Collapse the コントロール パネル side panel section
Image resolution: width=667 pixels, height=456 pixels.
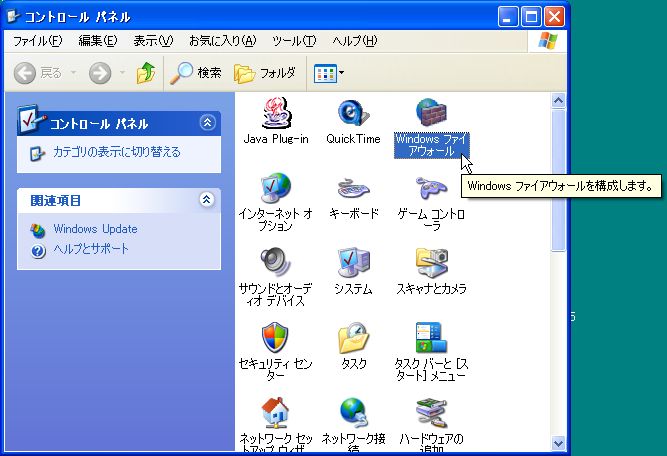[x=207, y=123]
